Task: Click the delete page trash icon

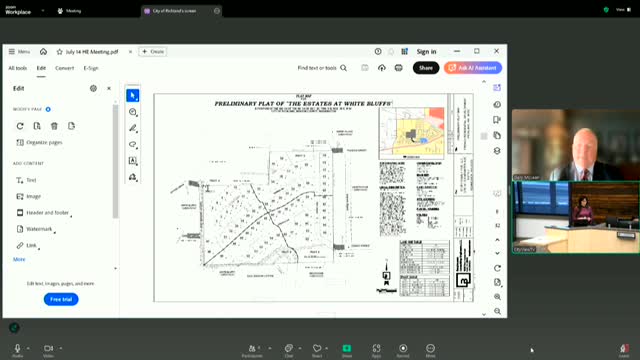Action: click(x=54, y=126)
